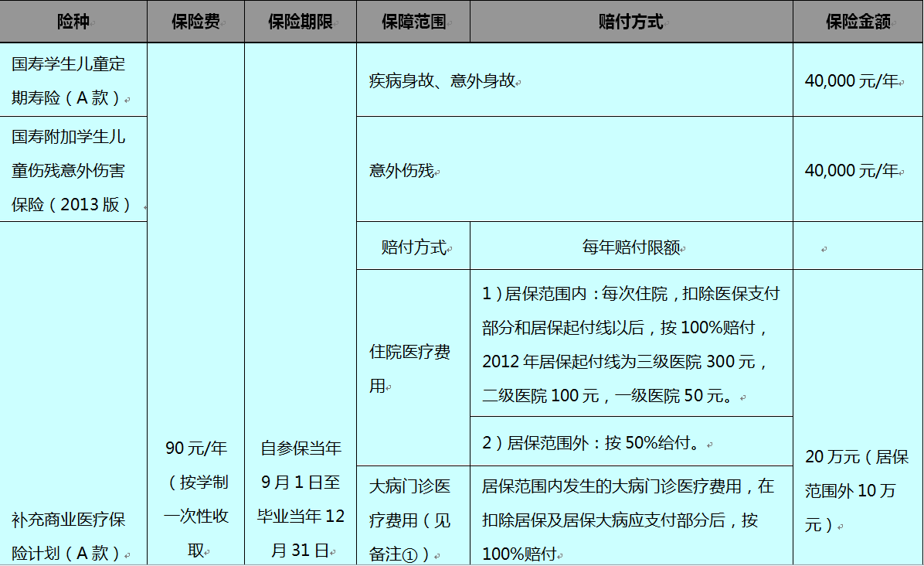Click the 90元/年 premium cell
Screen dimensions: 924x566
(x=195, y=304)
